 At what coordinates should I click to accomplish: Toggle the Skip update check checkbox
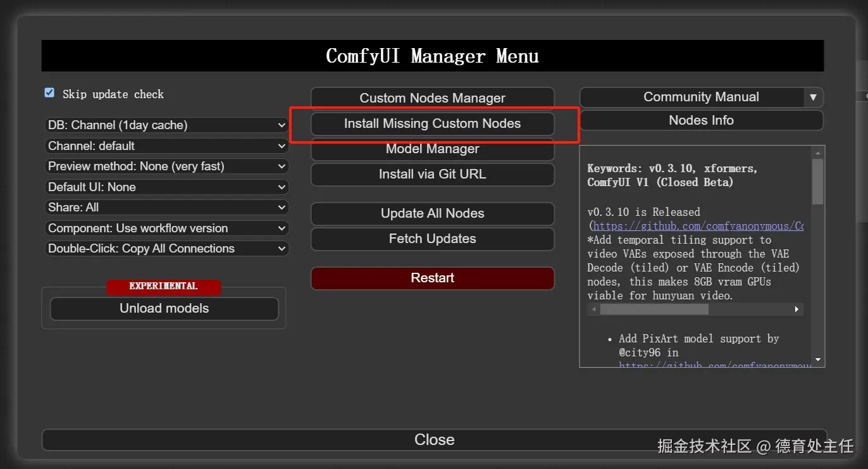(49, 93)
